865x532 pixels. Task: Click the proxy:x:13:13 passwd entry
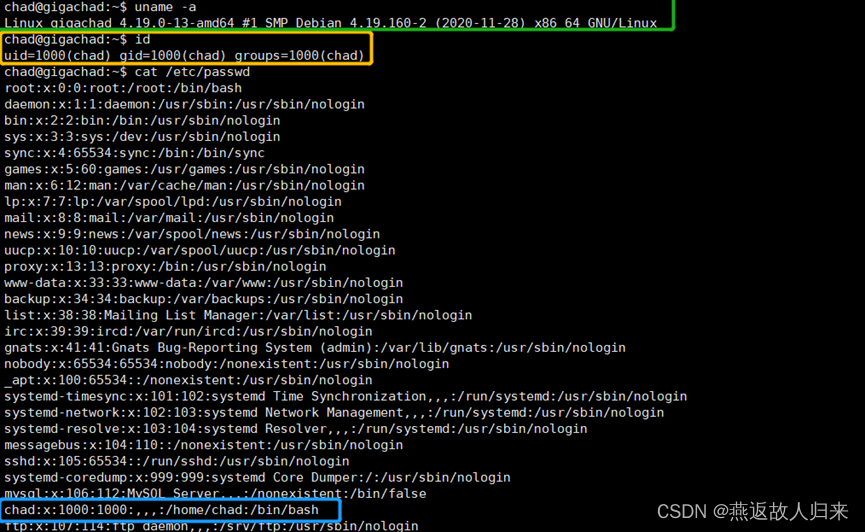point(165,267)
